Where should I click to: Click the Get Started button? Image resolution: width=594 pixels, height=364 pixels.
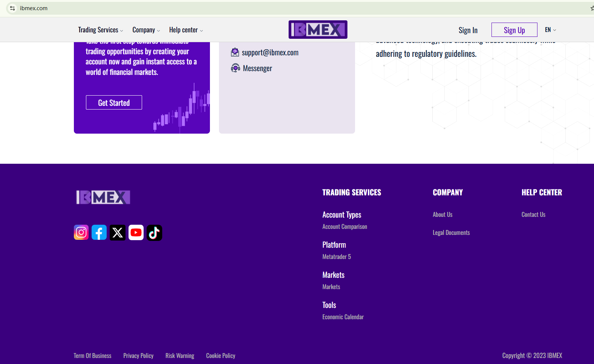114,102
